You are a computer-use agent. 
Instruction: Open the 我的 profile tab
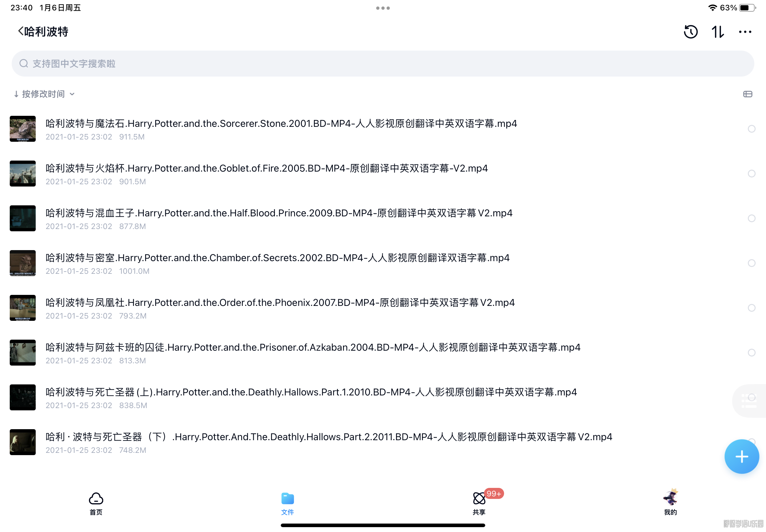[x=670, y=502]
